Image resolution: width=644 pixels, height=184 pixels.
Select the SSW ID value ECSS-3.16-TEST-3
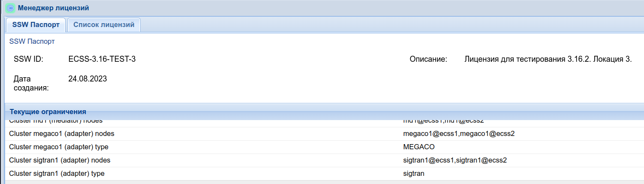102,59
